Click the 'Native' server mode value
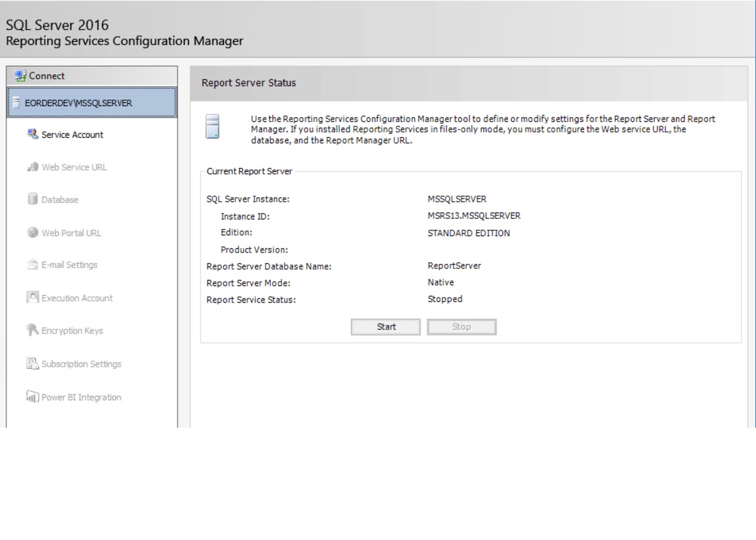Screen dimensions: 756x540 pos(441,282)
